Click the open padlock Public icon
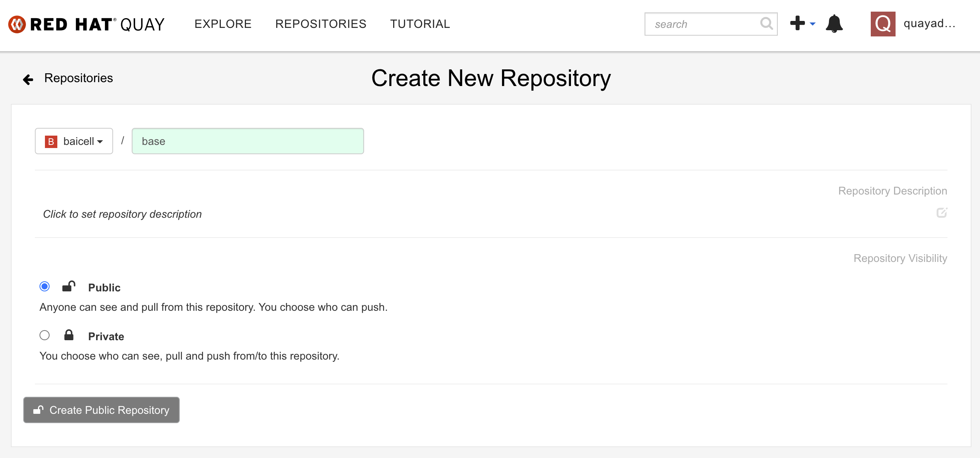The image size is (980, 458). pyautogui.click(x=69, y=286)
